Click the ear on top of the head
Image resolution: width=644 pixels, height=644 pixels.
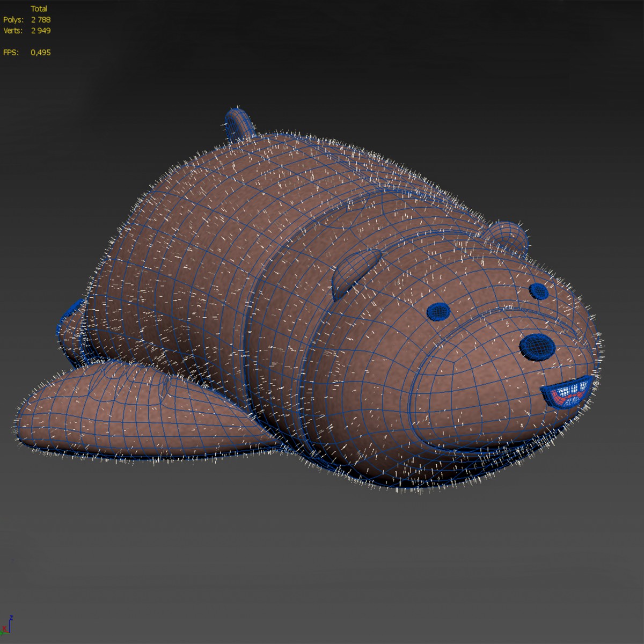tap(507, 233)
